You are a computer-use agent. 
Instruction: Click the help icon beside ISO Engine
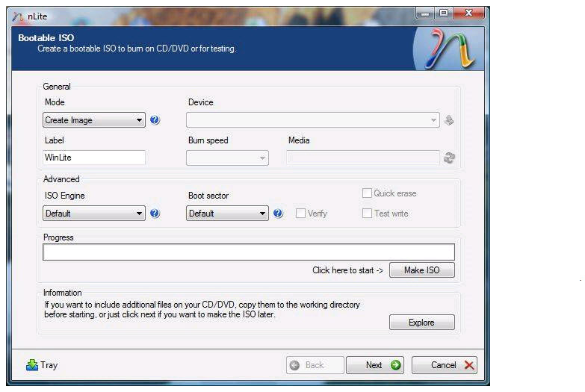[155, 214]
